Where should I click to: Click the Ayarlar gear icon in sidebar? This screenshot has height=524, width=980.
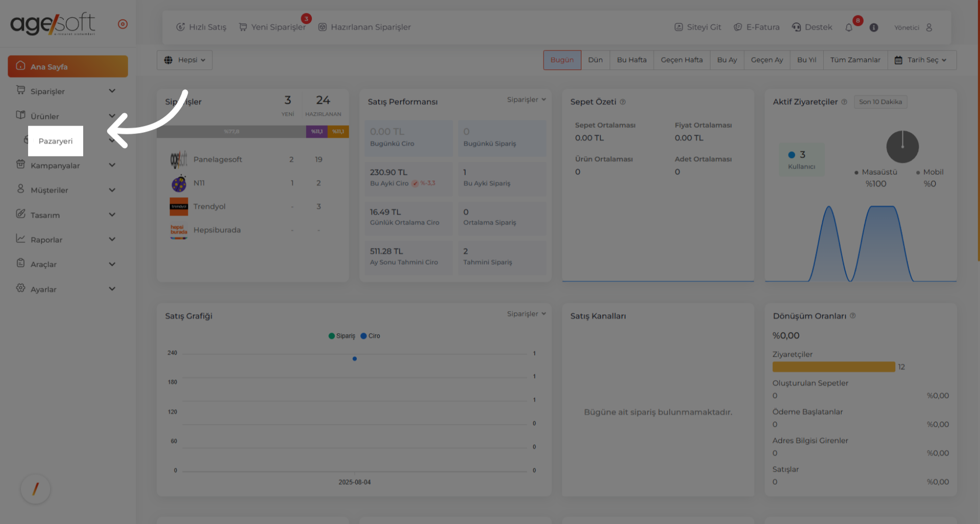(x=20, y=288)
